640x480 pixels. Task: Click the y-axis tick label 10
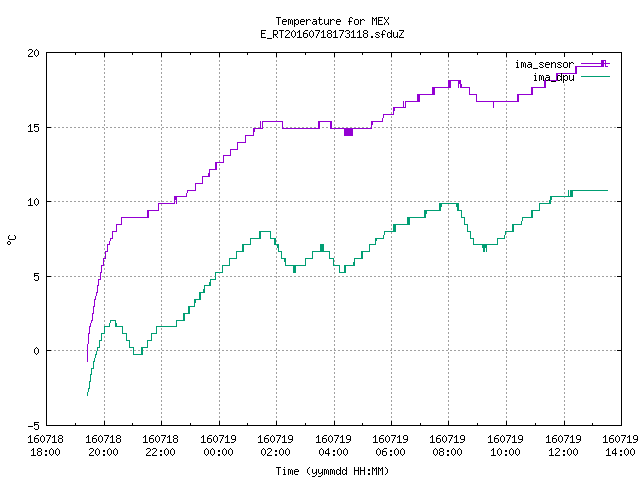click(x=33, y=202)
